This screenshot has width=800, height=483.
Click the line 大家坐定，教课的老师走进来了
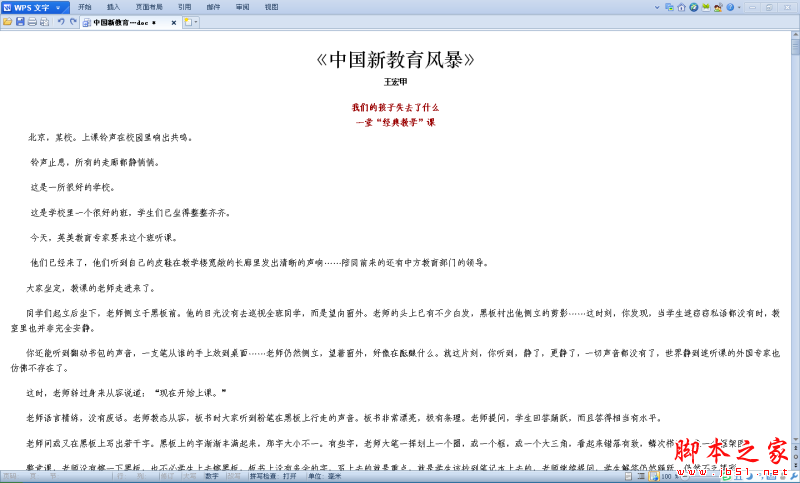(x=91, y=288)
